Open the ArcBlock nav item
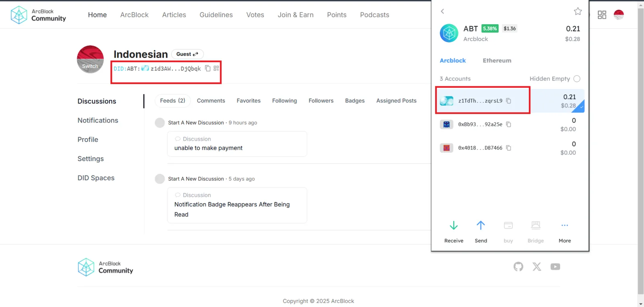The width and height of the screenshot is (644, 307). (134, 15)
